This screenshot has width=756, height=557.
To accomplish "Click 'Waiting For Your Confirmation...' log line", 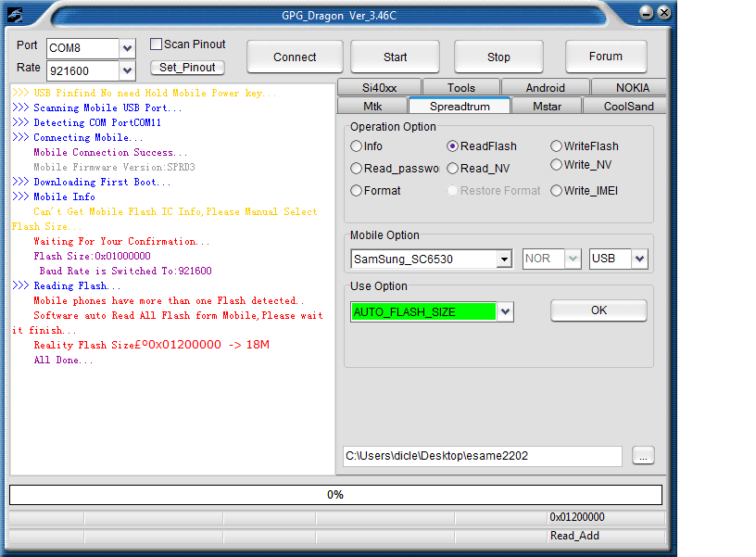I will coord(121,241).
